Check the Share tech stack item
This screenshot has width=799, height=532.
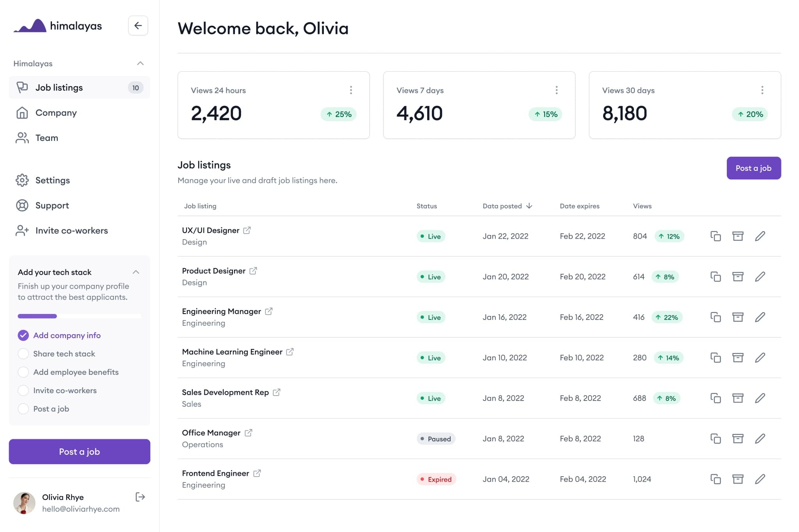click(x=23, y=354)
